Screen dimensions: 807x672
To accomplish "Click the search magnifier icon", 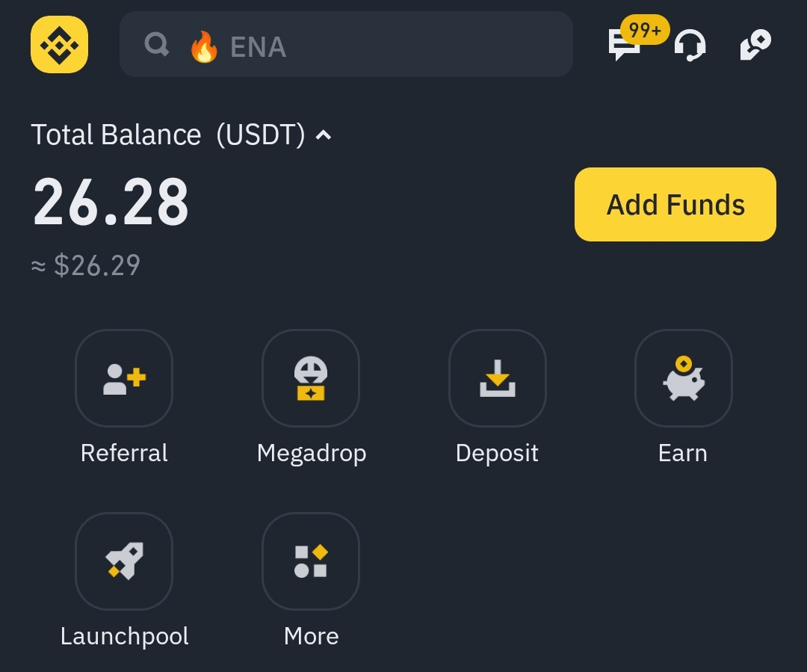I will click(157, 46).
